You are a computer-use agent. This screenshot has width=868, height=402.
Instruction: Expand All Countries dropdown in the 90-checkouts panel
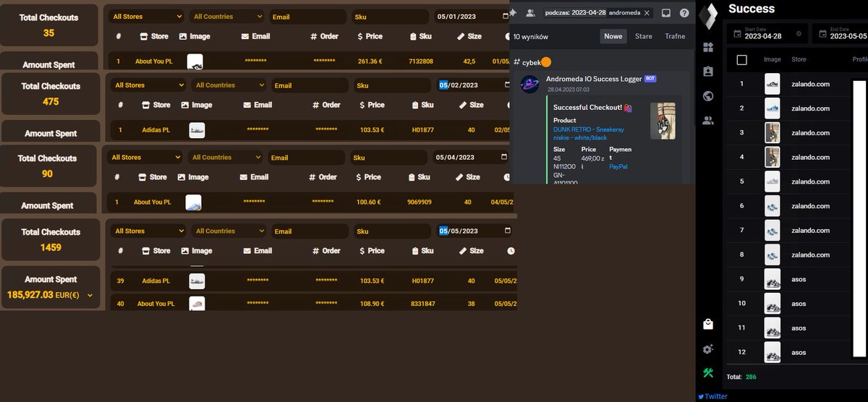coord(226,158)
